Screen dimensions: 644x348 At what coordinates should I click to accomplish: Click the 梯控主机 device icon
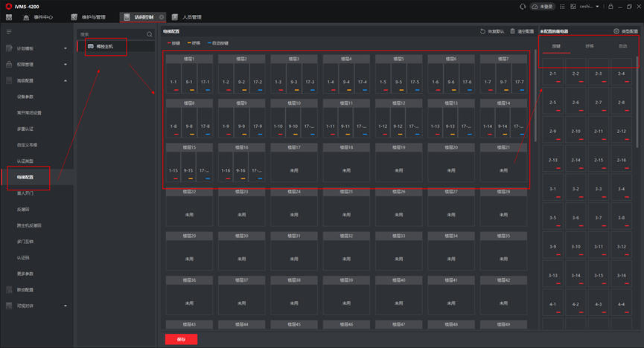91,46
